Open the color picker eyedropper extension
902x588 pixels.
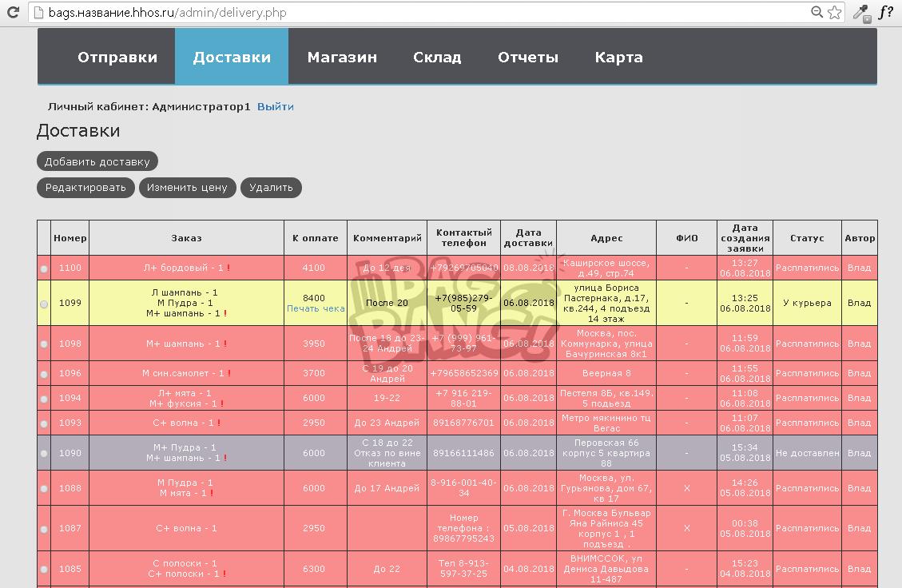coord(862,13)
